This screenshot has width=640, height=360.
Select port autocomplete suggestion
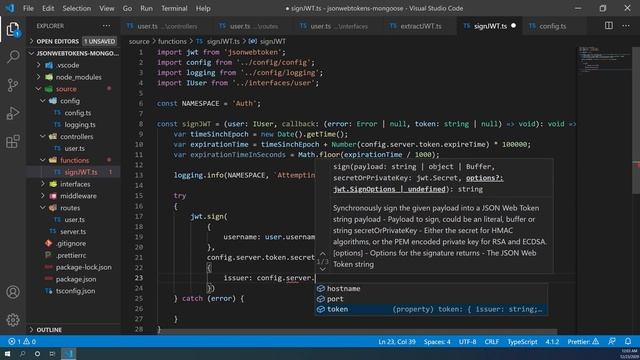[431, 299]
